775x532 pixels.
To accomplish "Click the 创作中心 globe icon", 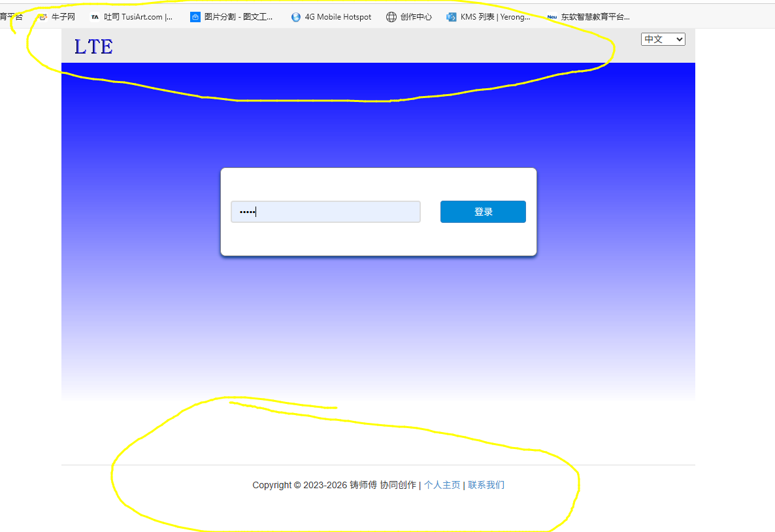I will tap(391, 17).
